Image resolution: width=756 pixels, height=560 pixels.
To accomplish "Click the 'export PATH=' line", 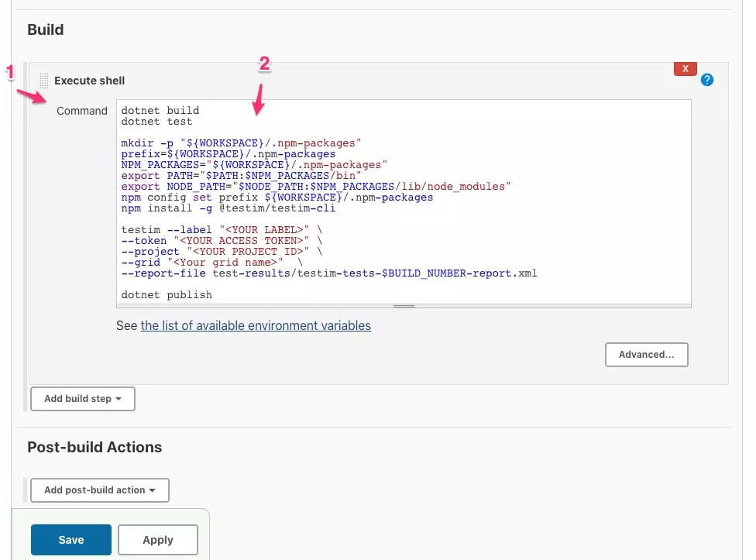I will (241, 175).
